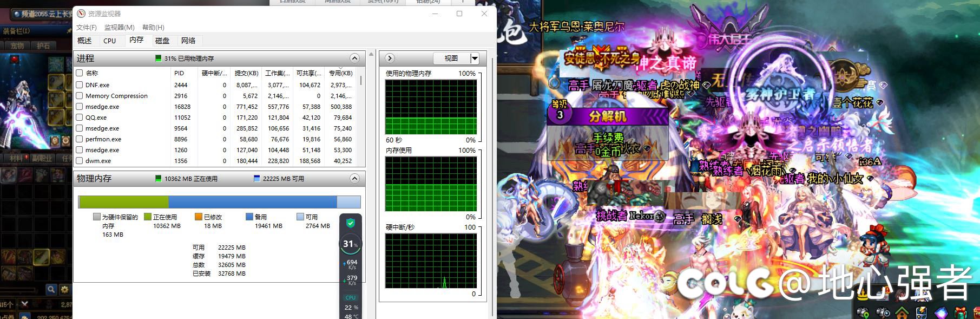Click the 694 K/s upload speed reading
The image size is (980, 319).
(x=352, y=264)
